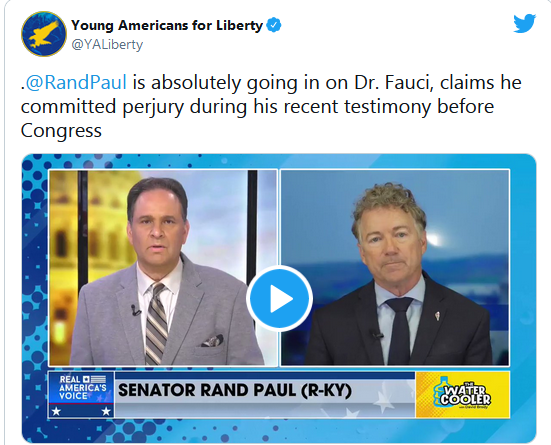Click the lapel microphone on gray jacket
Viewport: 551px width, 445px height.
[x=135, y=310]
